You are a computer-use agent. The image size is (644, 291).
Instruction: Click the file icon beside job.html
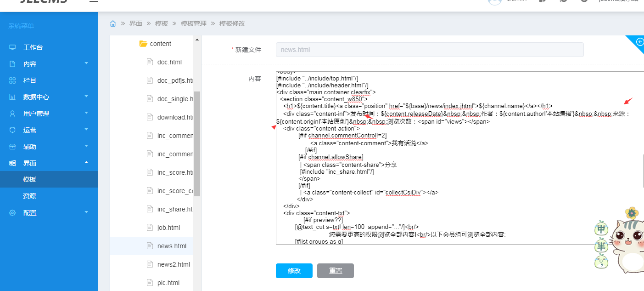coord(149,228)
